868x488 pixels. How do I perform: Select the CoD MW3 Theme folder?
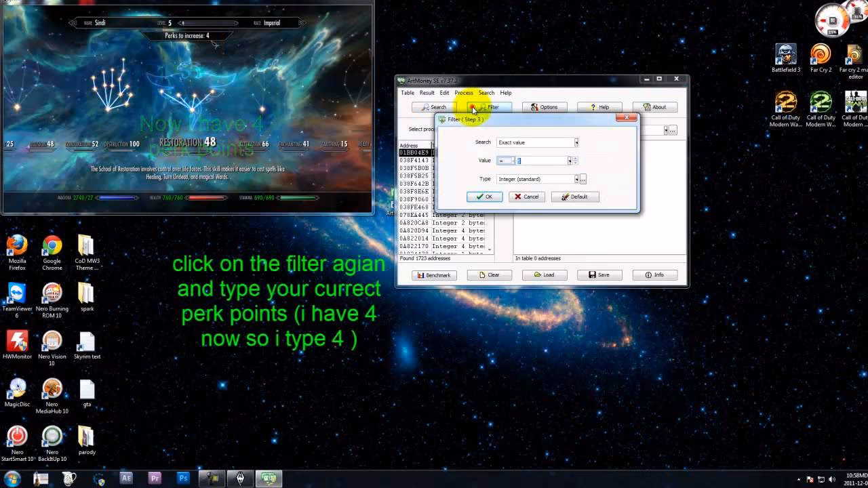point(86,252)
